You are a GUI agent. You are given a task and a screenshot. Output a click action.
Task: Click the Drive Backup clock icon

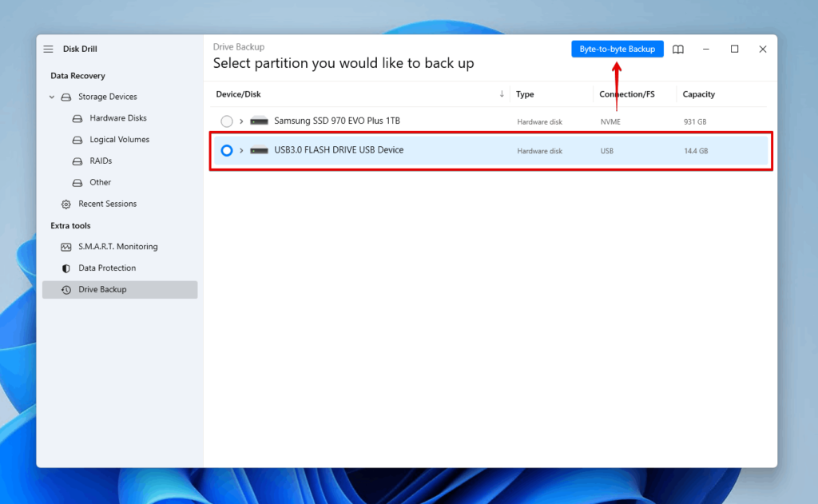pyautogui.click(x=66, y=290)
